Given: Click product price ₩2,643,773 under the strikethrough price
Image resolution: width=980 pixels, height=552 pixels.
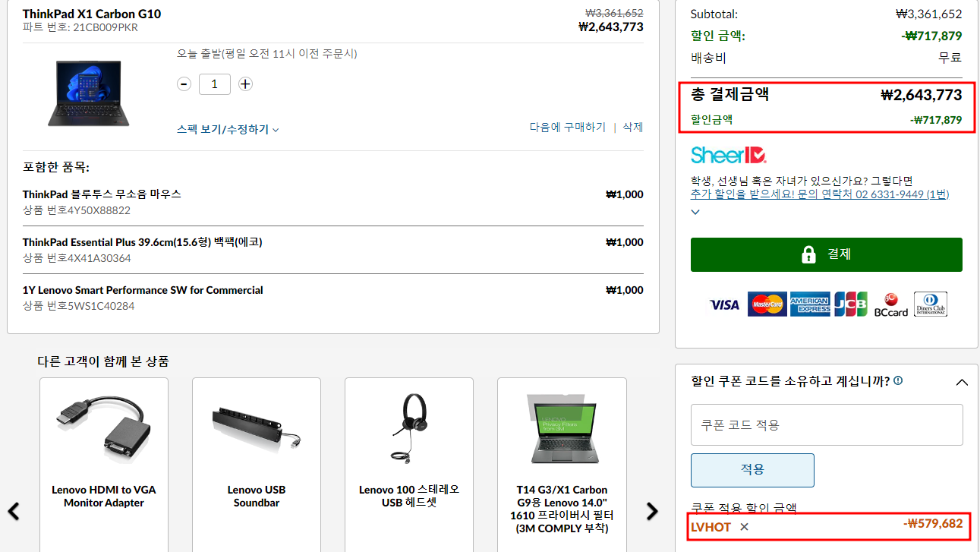Looking at the screenshot, I should pos(611,27).
